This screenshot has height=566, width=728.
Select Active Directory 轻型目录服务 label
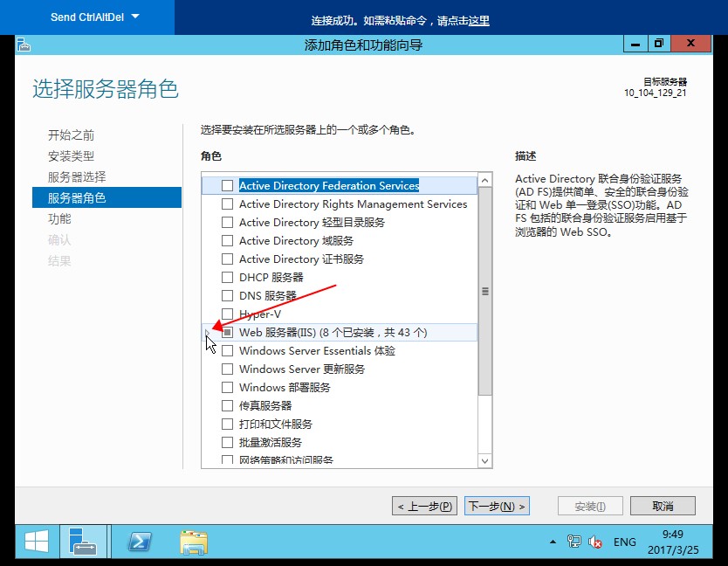point(312,222)
